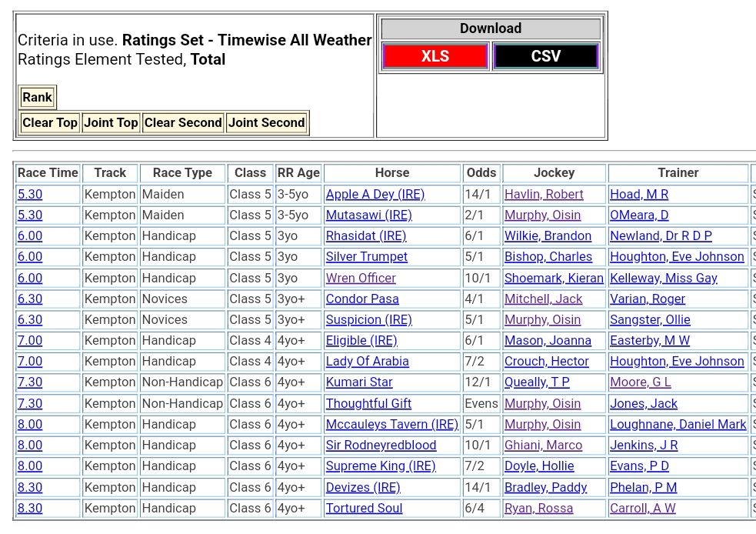Screen dimensions: 756x534
Task: Download the ratings as XLS
Action: (x=435, y=56)
